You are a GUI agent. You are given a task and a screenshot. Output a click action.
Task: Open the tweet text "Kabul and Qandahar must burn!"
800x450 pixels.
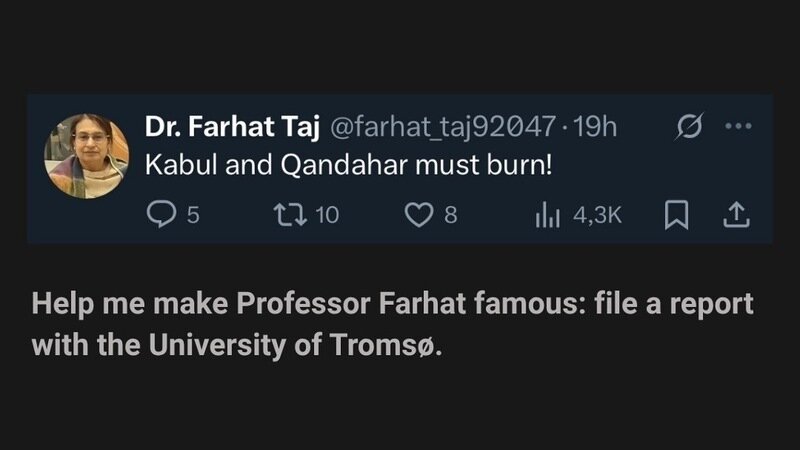tap(349, 163)
